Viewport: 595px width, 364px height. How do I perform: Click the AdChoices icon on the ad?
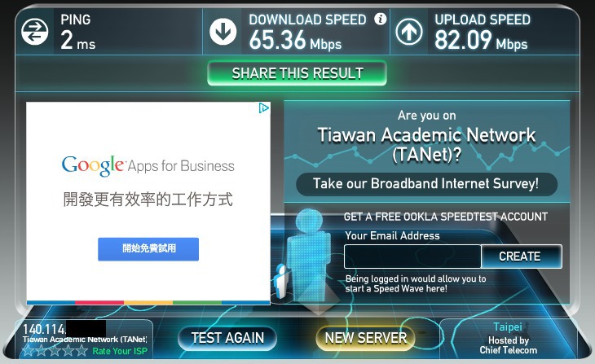coord(264,108)
